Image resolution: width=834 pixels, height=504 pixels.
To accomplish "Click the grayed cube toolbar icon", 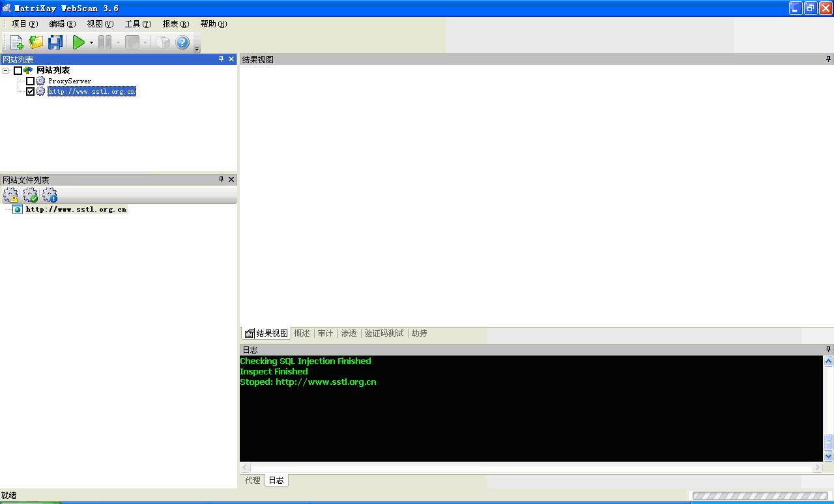I will pos(163,42).
